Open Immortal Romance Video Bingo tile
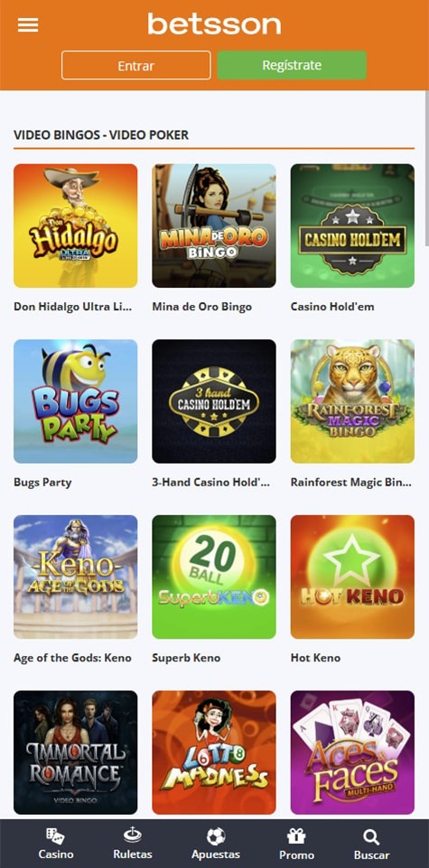 75,753
